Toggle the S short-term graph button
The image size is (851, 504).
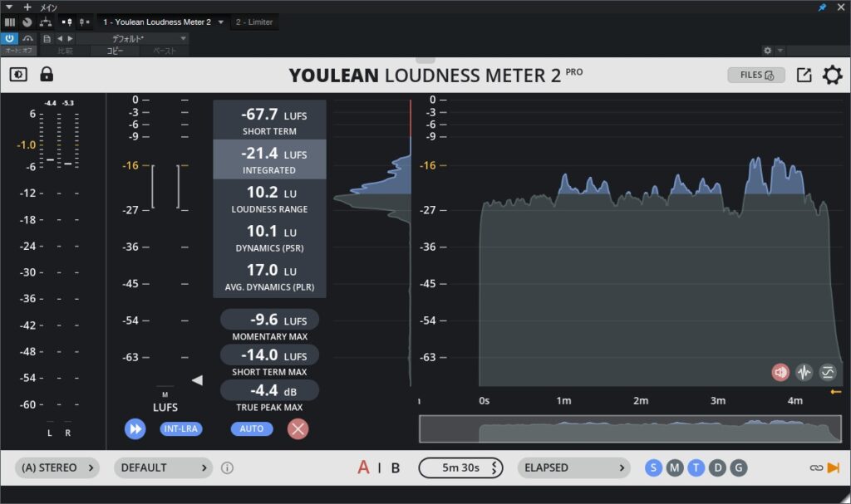[x=653, y=467]
